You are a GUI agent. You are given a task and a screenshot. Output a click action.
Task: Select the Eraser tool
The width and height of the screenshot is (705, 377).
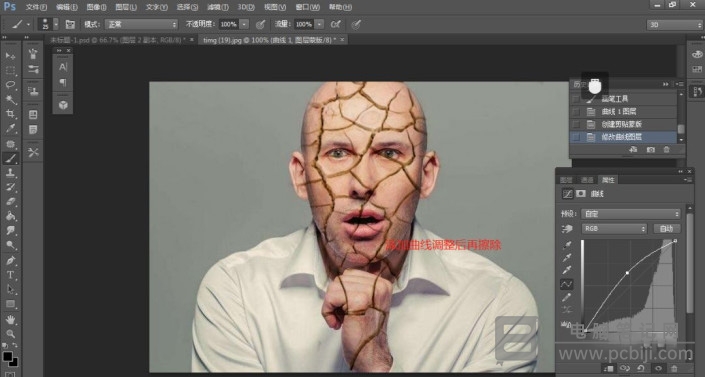(10, 202)
